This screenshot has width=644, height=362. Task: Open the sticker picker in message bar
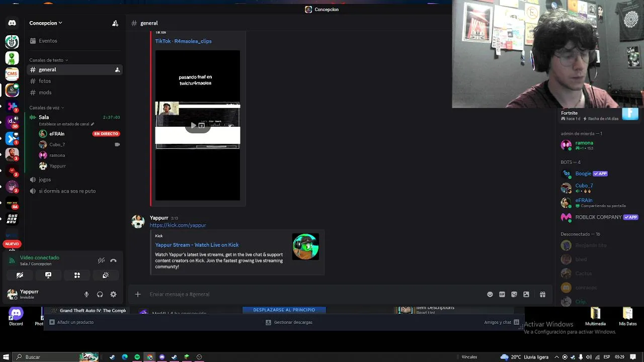coord(514,295)
